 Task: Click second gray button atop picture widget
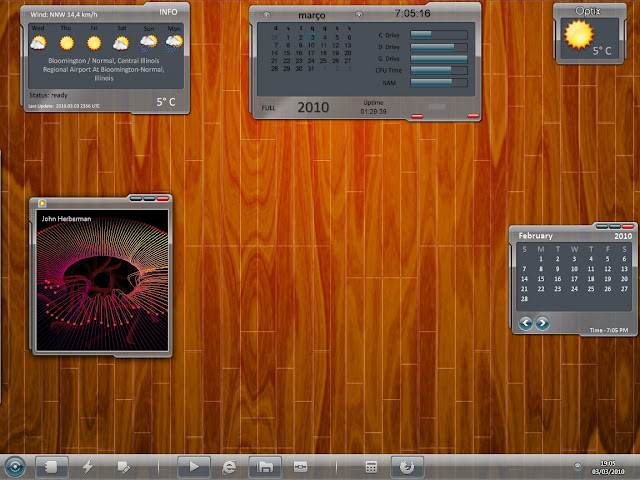[x=149, y=199]
